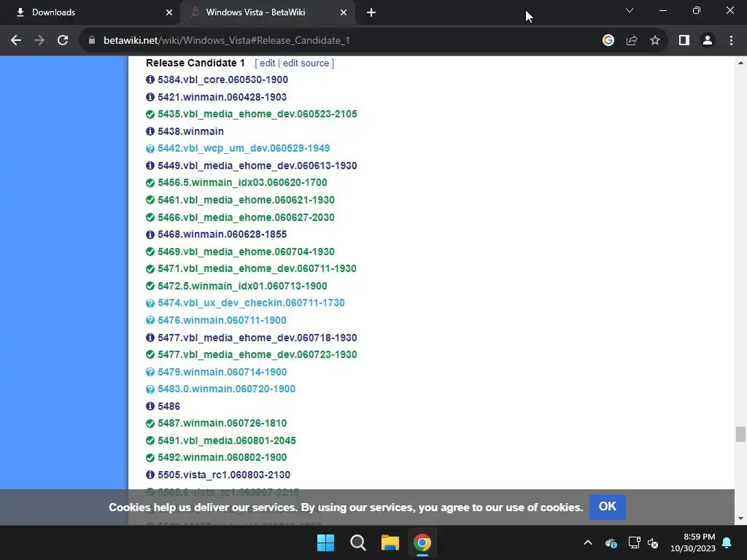The width and height of the screenshot is (747, 560).
Task: Open the Chrome side panel
Action: pos(684,41)
